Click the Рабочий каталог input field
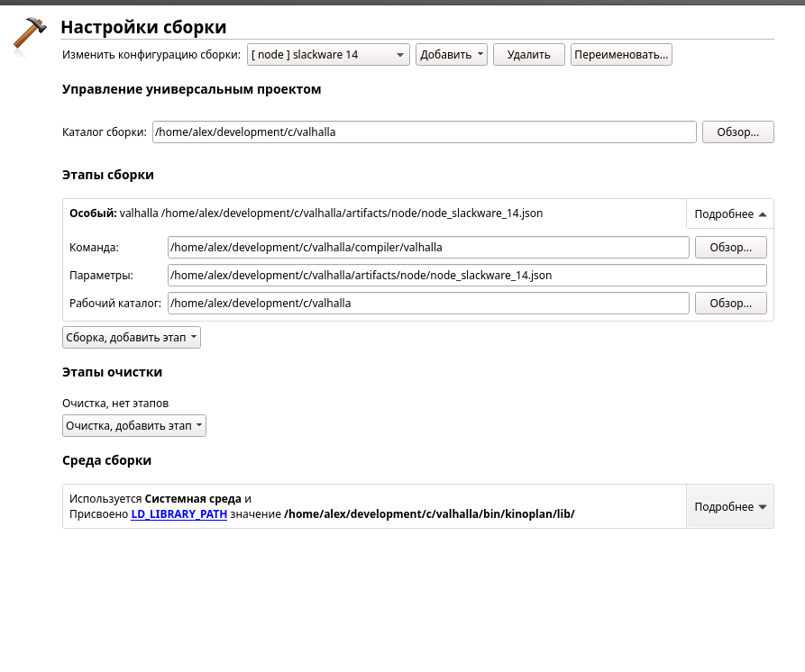This screenshot has height=672, width=805. click(x=428, y=304)
